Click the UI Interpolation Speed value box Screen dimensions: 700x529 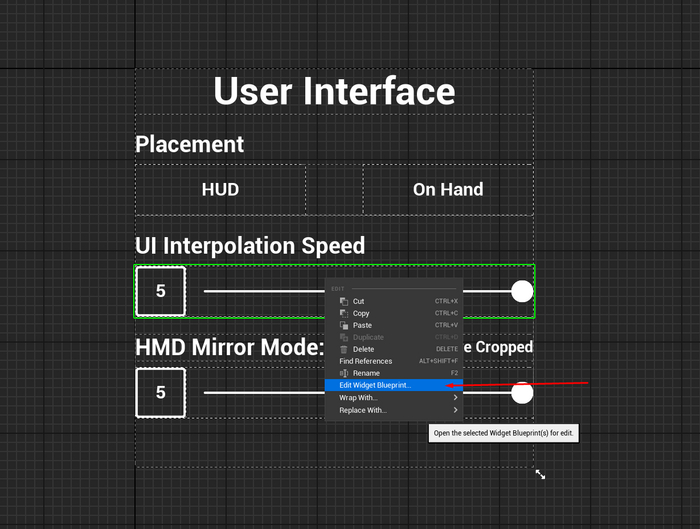(161, 291)
